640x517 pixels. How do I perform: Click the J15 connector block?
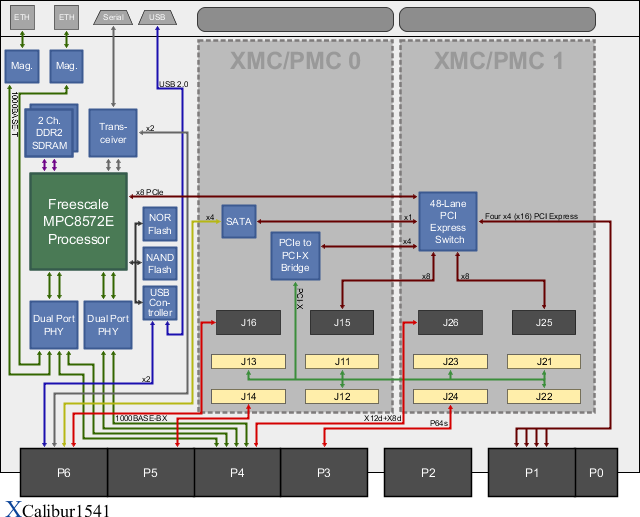point(342,322)
